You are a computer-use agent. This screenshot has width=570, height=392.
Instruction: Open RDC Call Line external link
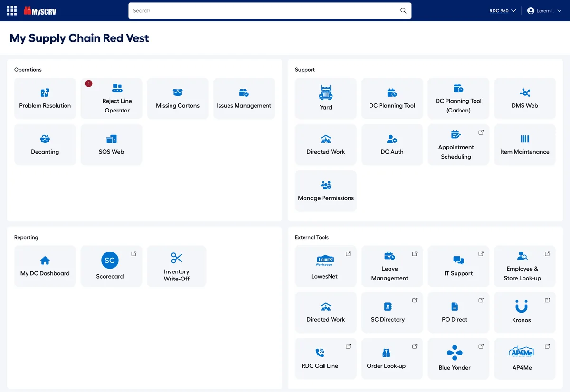click(326, 359)
